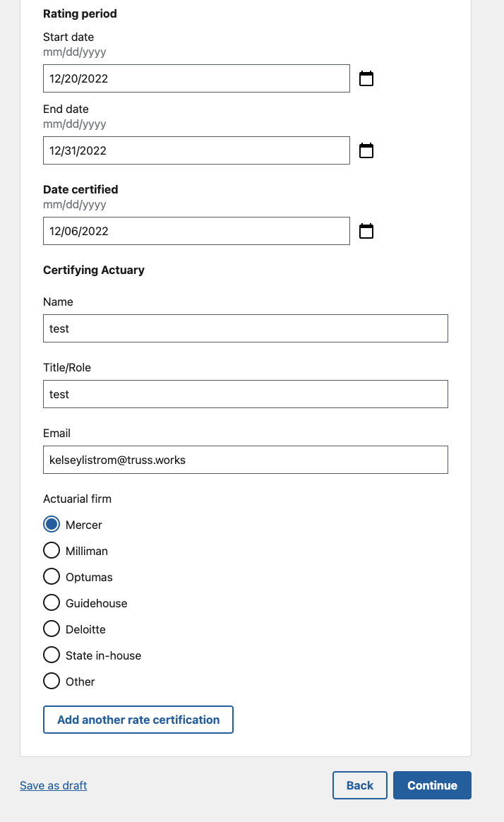Choose Optumas as actuarial firm

(52, 577)
